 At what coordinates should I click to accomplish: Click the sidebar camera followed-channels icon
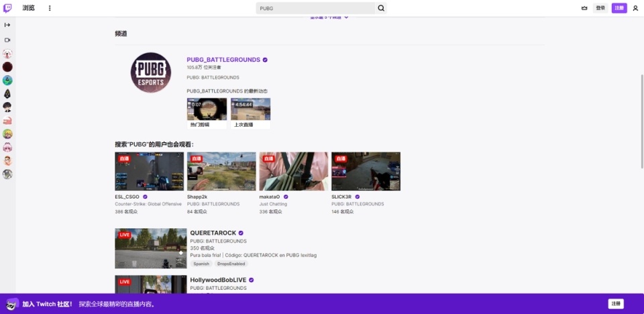tap(7, 40)
